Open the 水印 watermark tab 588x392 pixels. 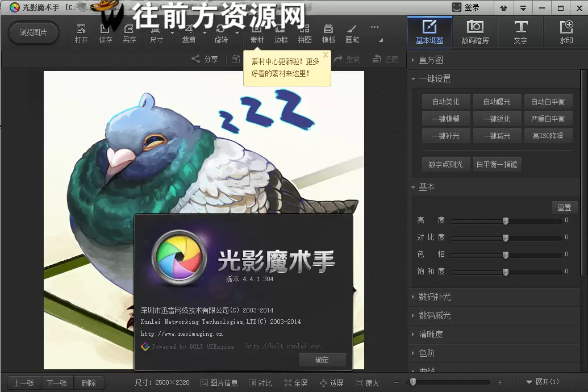[x=566, y=32]
